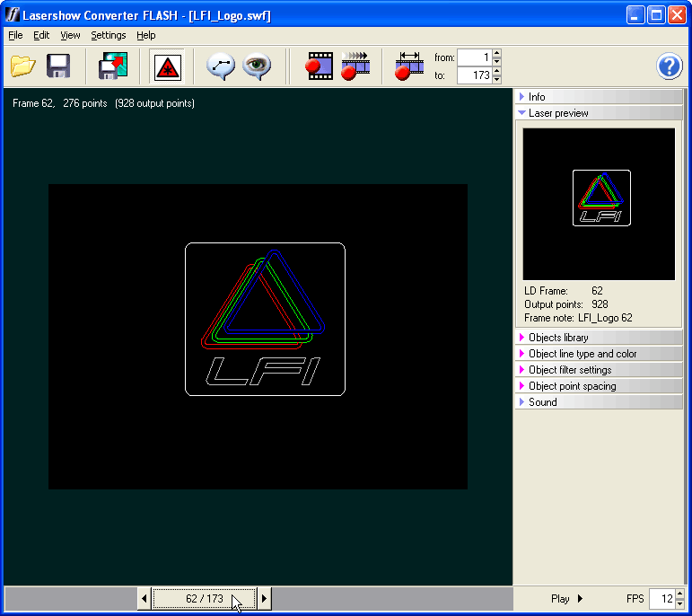Click the Play button
This screenshot has height=616, width=692.
566,599
